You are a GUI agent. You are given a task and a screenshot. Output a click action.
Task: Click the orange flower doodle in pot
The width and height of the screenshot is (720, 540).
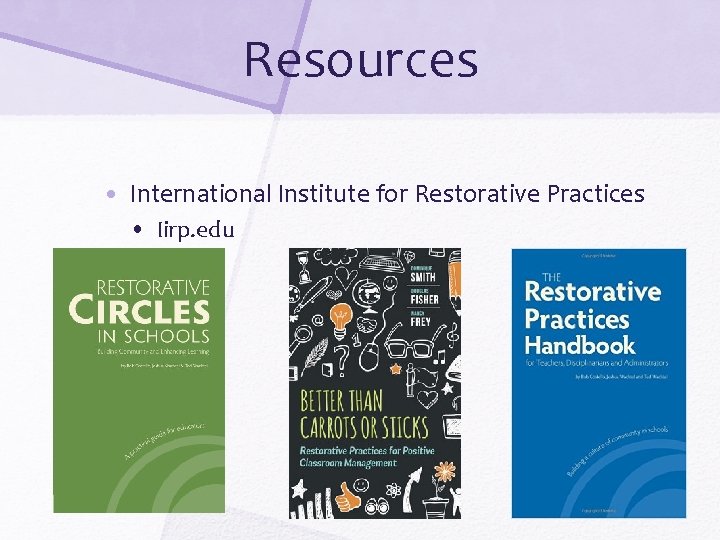444,474
